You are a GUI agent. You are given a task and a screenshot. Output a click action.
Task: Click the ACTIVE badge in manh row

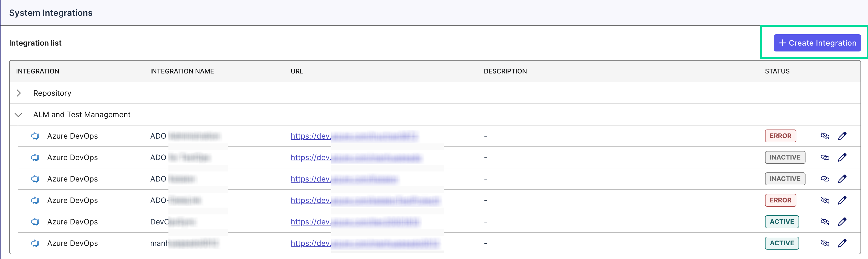[x=782, y=243]
